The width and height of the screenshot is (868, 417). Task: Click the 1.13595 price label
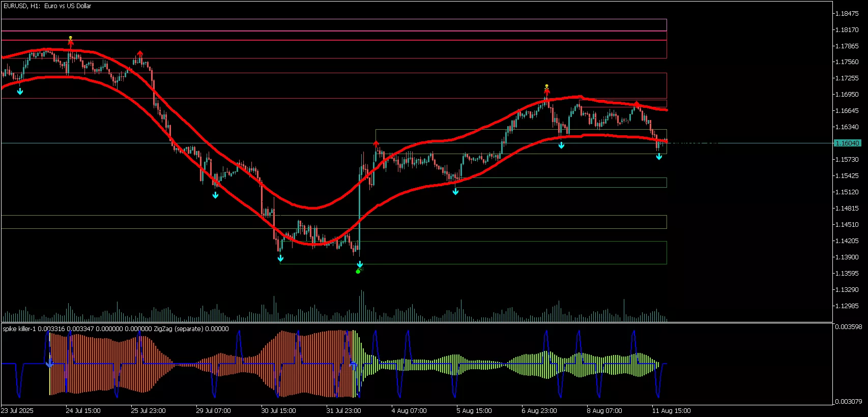(847, 274)
